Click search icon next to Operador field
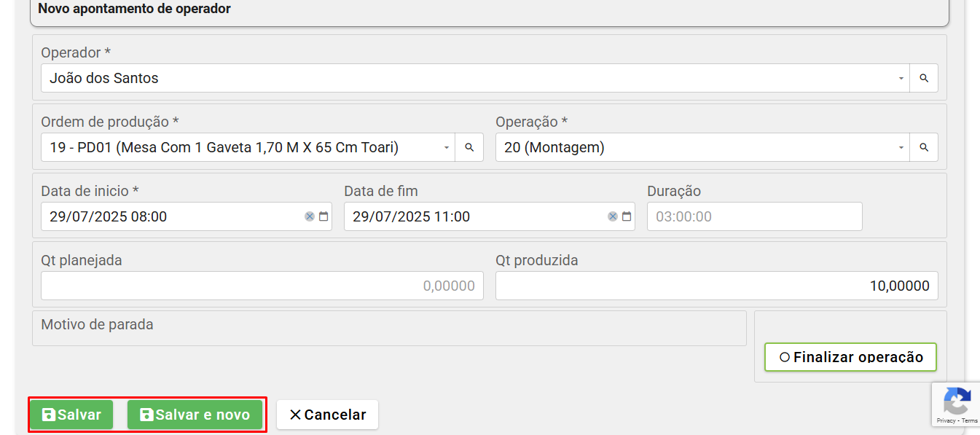Screen dimensions: 980x435 tap(923, 78)
